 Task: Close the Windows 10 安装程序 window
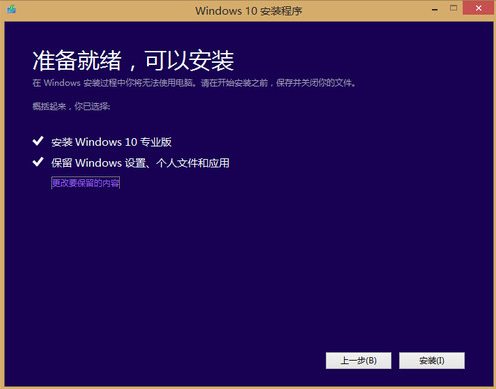coord(478,8)
